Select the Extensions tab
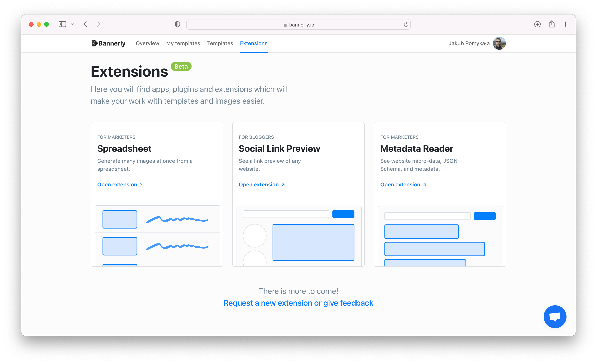597x364 pixels. pyautogui.click(x=254, y=43)
